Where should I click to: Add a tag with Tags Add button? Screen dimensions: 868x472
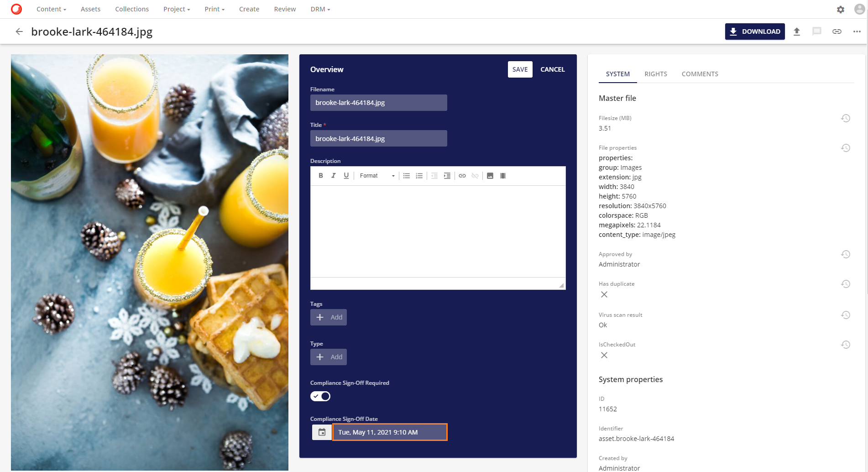pyautogui.click(x=329, y=317)
